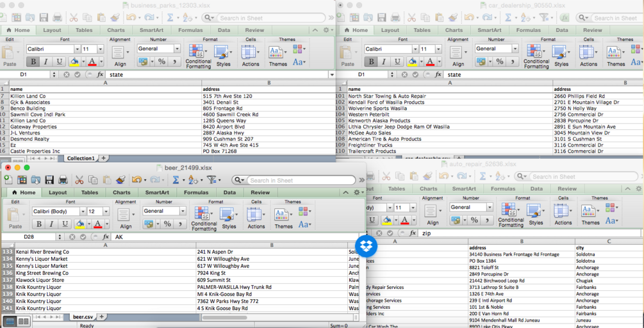Open fill color dropdown arrow in beer_21499
The width and height of the screenshot is (644, 328).
tap(88, 224)
